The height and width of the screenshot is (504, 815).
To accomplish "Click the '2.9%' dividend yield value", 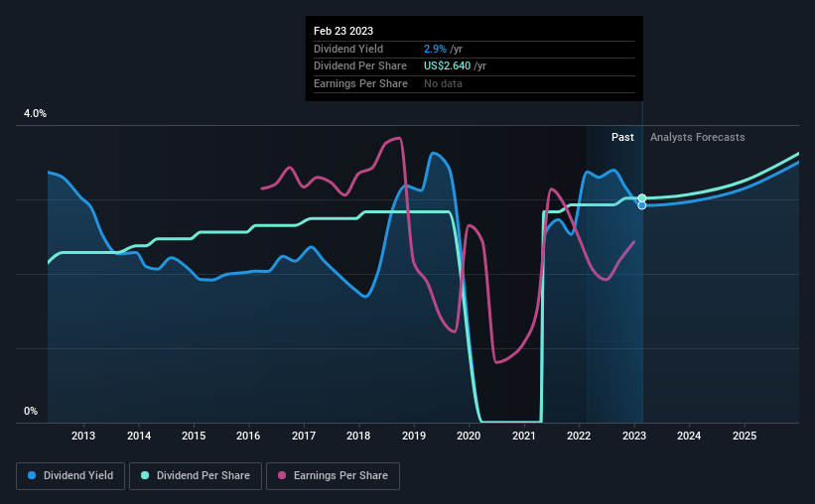I will 435,49.
